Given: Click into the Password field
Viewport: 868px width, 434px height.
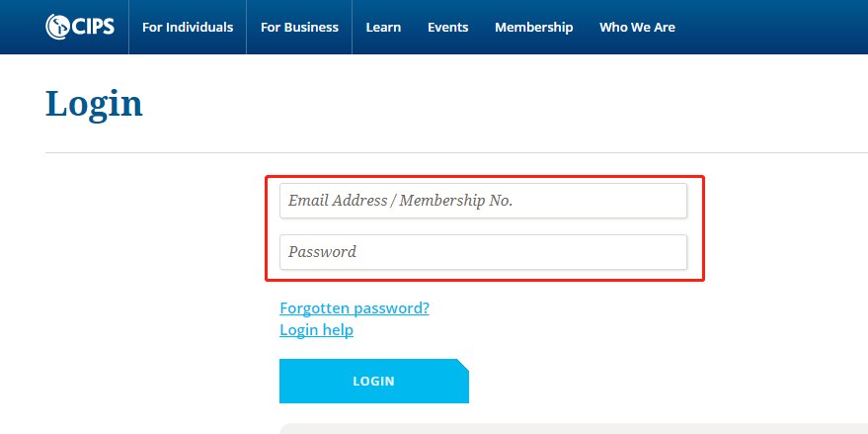Looking at the screenshot, I should tap(483, 252).
